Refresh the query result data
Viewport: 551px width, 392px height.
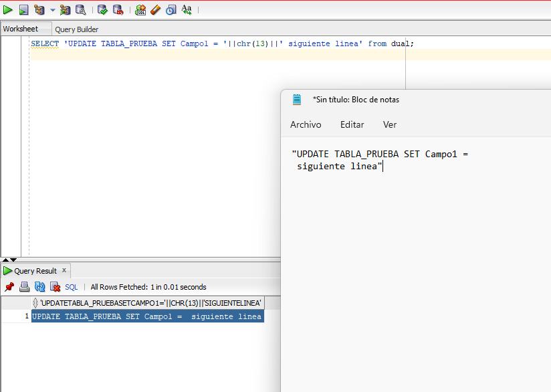39,287
